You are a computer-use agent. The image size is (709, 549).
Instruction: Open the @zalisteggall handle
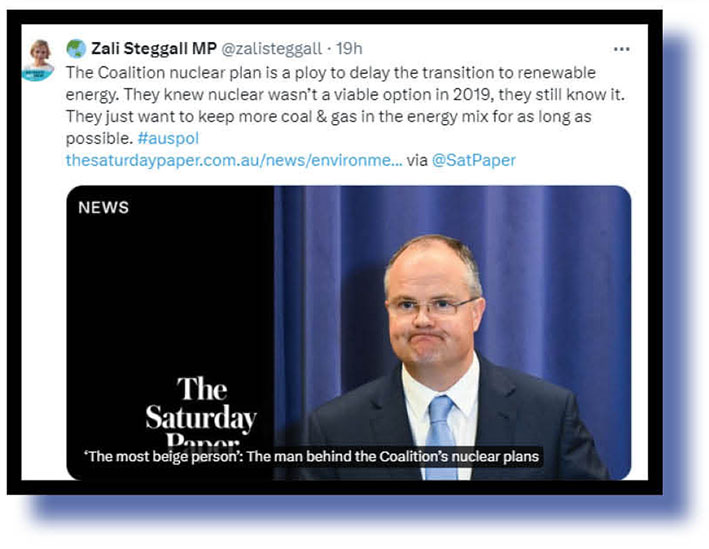coord(271,49)
